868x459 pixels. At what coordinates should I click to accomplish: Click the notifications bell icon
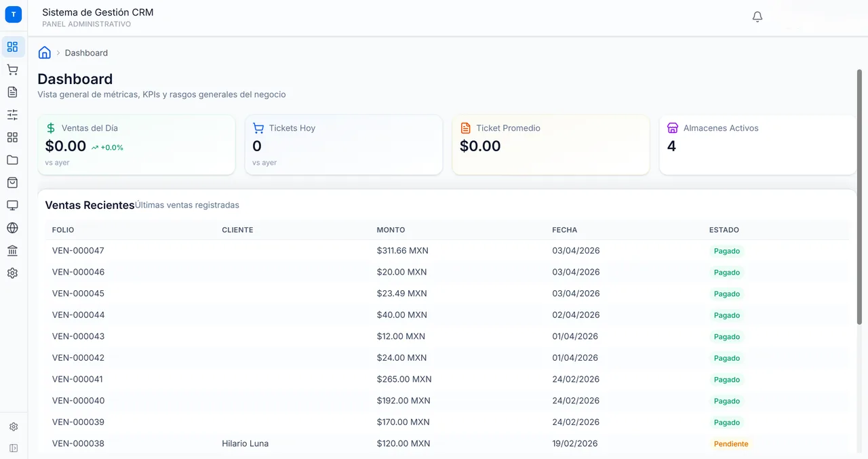click(x=757, y=17)
